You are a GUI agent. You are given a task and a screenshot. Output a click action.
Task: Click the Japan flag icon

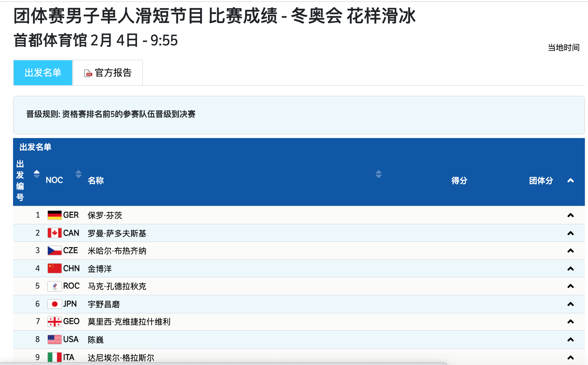[x=54, y=304]
